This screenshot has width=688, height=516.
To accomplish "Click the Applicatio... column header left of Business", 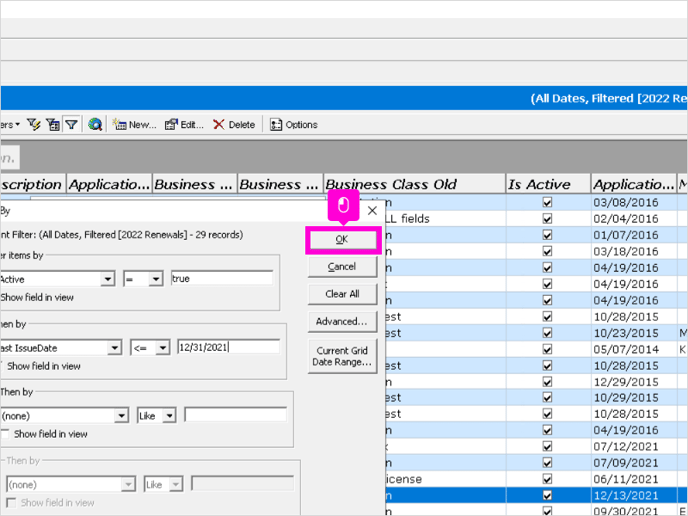I will point(109,184).
